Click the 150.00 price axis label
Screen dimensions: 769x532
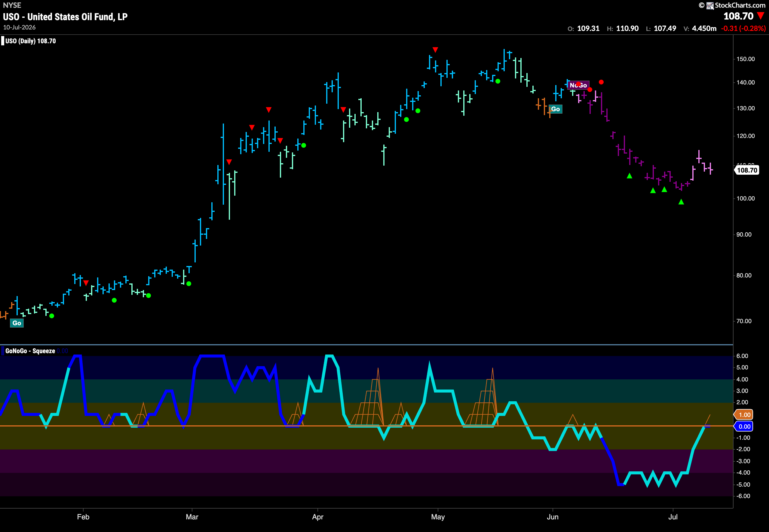pyautogui.click(x=746, y=59)
